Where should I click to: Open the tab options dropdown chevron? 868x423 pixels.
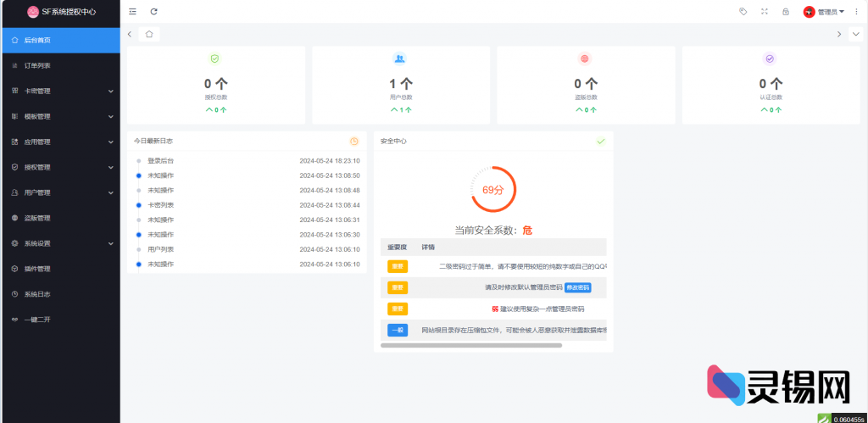point(856,34)
